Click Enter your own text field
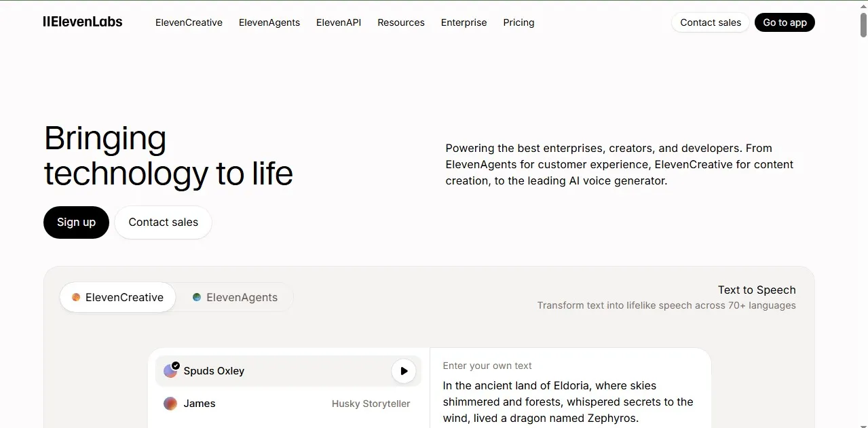The width and height of the screenshot is (868, 428). pyautogui.click(x=487, y=366)
